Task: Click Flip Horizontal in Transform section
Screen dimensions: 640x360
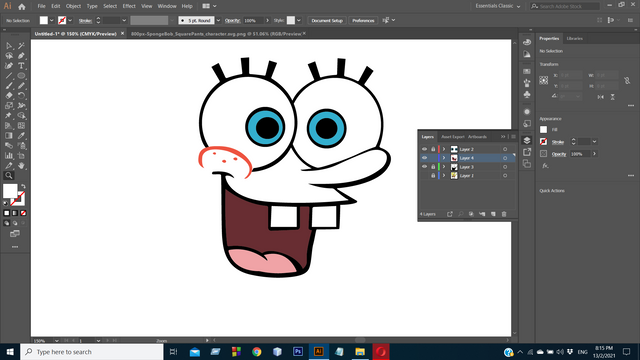Action: [x=600, y=97]
